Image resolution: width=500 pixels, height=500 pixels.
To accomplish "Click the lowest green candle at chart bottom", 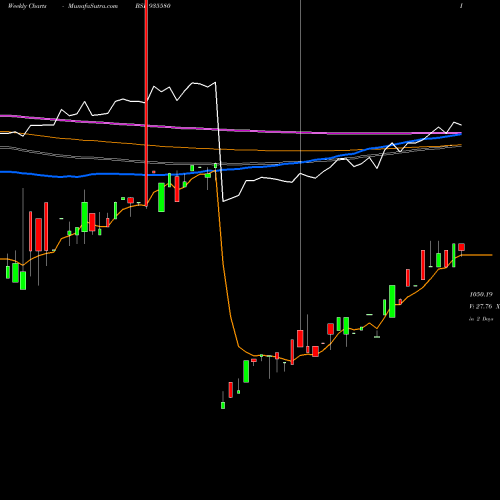I will pos(223,405).
